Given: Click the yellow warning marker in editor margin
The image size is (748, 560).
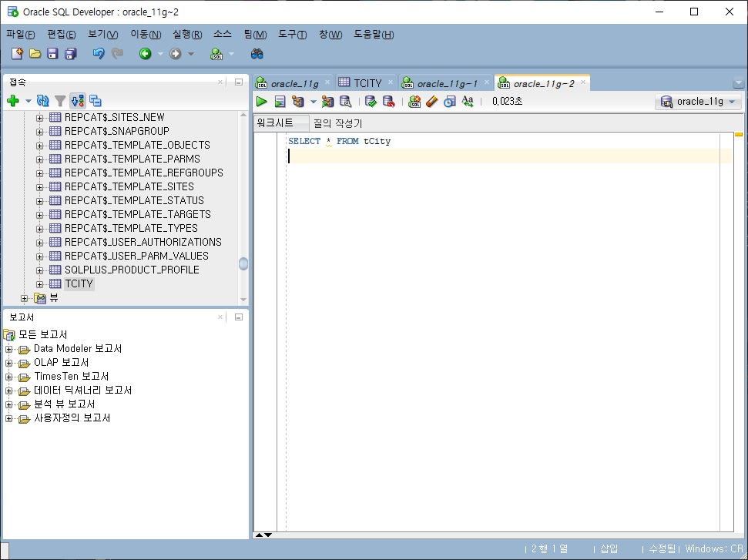Looking at the screenshot, I should coord(739,135).
